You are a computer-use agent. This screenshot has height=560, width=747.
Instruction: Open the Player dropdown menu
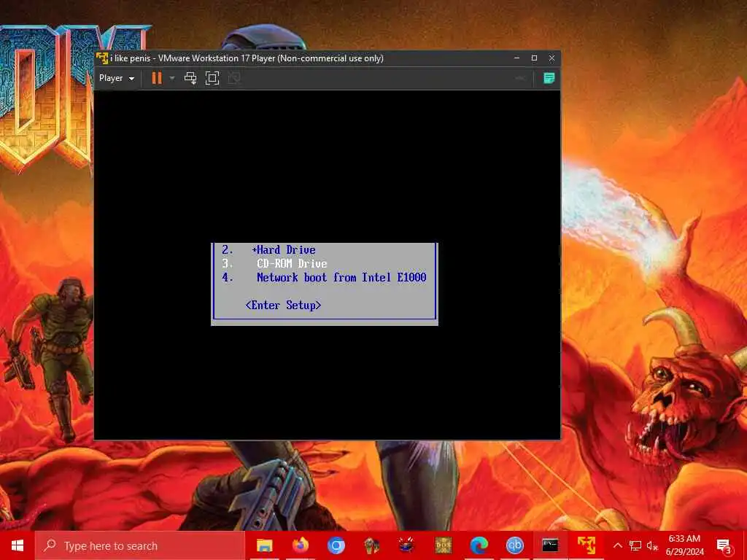pyautogui.click(x=117, y=78)
